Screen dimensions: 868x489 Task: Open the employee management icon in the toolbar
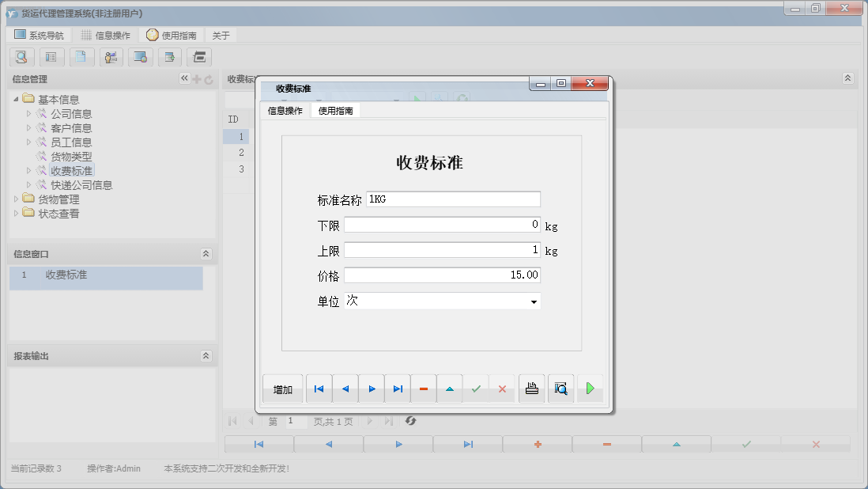(110, 57)
